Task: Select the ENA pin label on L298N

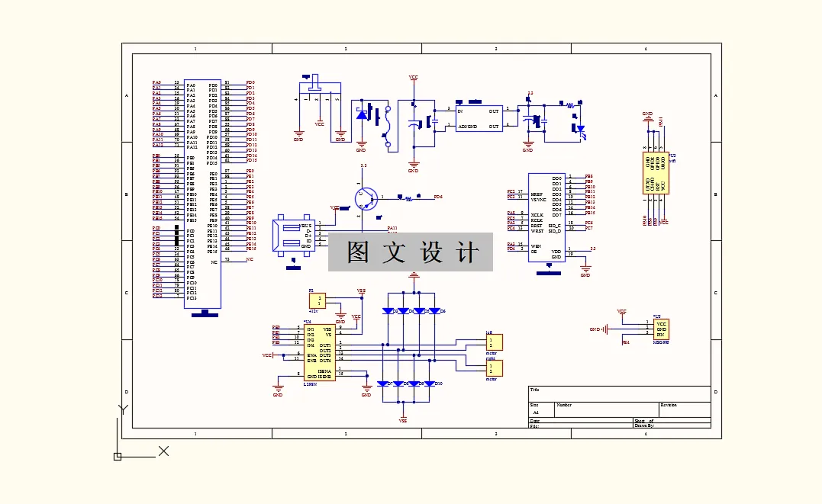Action: pyautogui.click(x=311, y=355)
